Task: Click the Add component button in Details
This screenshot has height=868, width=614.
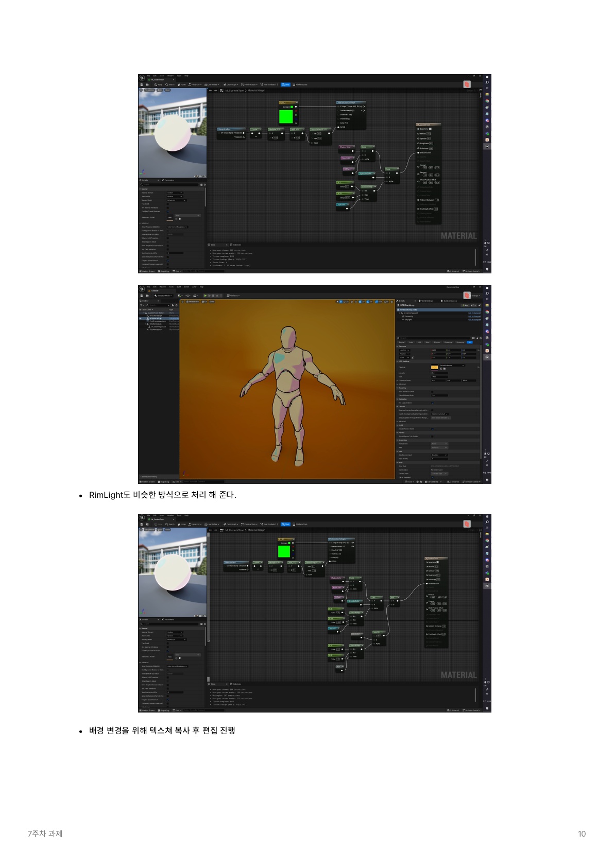Action: coord(465,305)
